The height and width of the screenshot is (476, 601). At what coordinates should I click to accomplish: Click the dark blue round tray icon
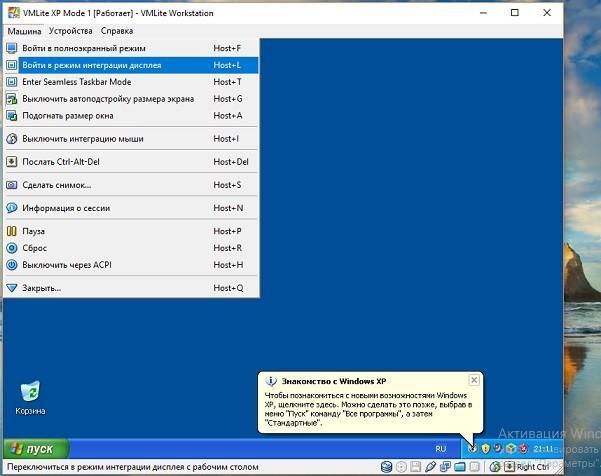pos(498,448)
